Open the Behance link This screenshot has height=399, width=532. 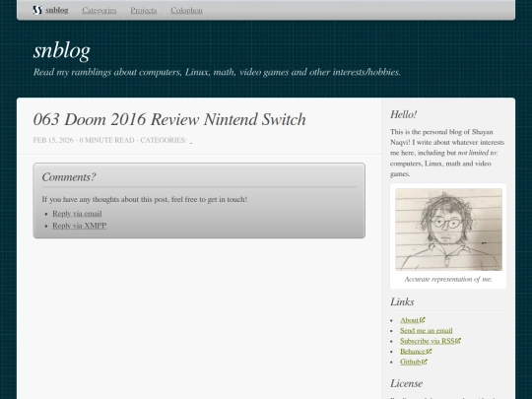(413, 352)
